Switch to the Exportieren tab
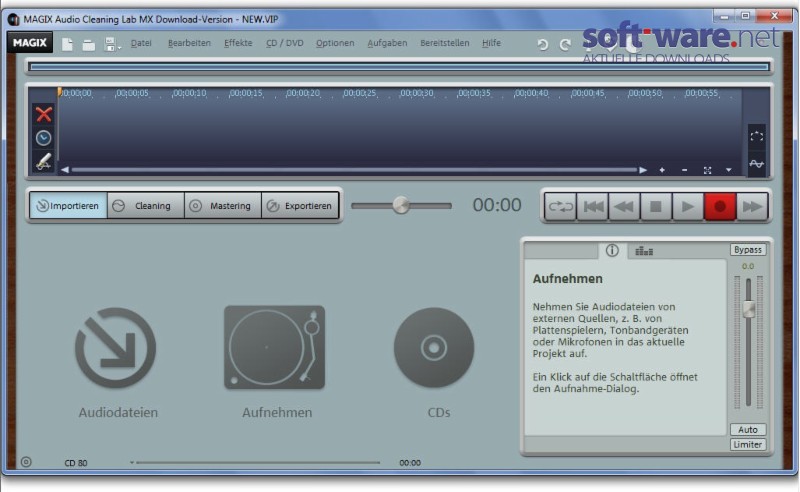The height and width of the screenshot is (492, 800). (300, 206)
